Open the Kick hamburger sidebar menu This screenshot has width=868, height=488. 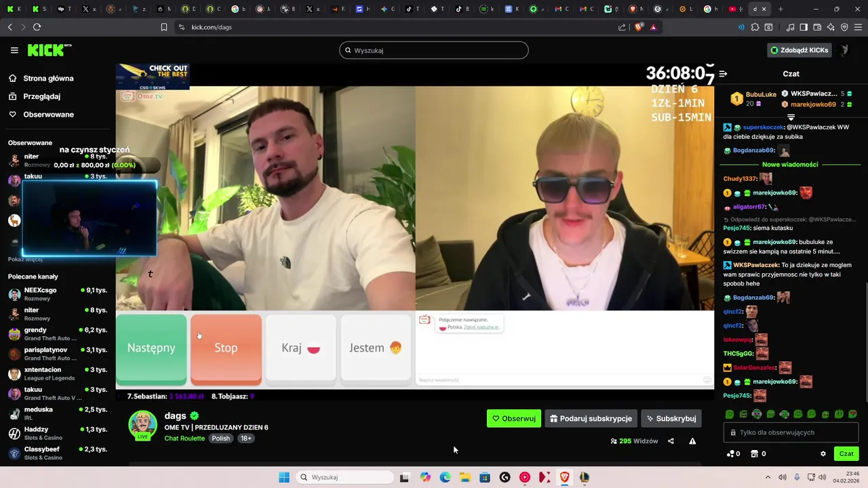[14, 50]
